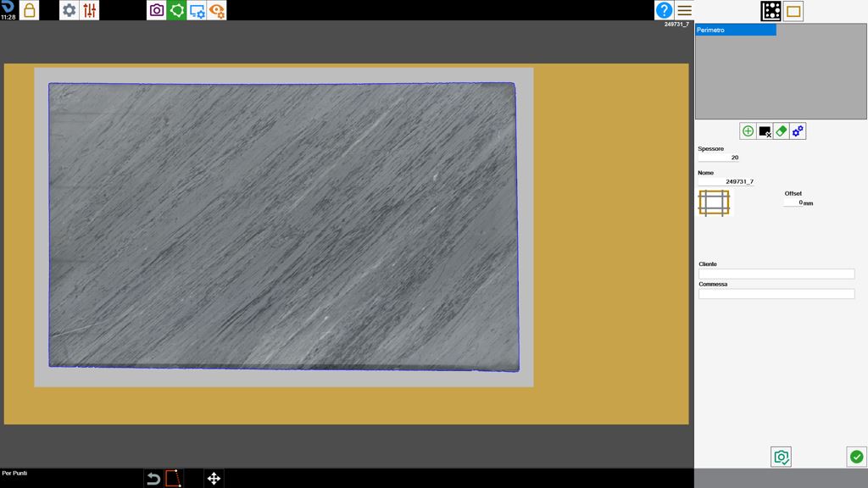Open help with the blue question mark
Screen dimensions: 868x488
click(664, 10)
